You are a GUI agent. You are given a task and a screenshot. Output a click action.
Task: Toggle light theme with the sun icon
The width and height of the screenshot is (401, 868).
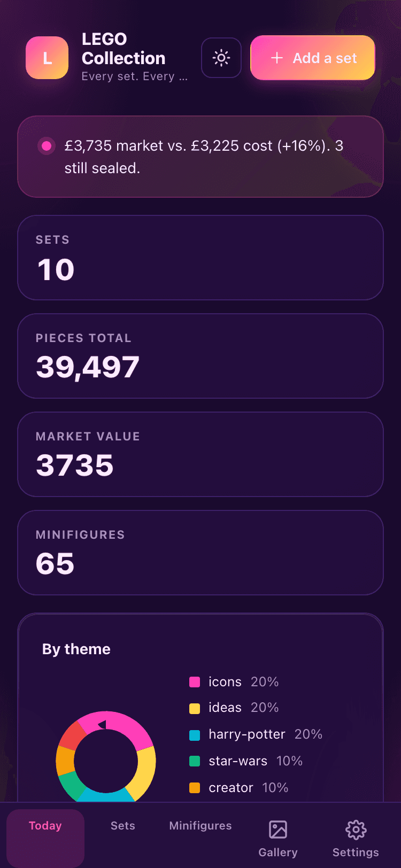point(221,58)
